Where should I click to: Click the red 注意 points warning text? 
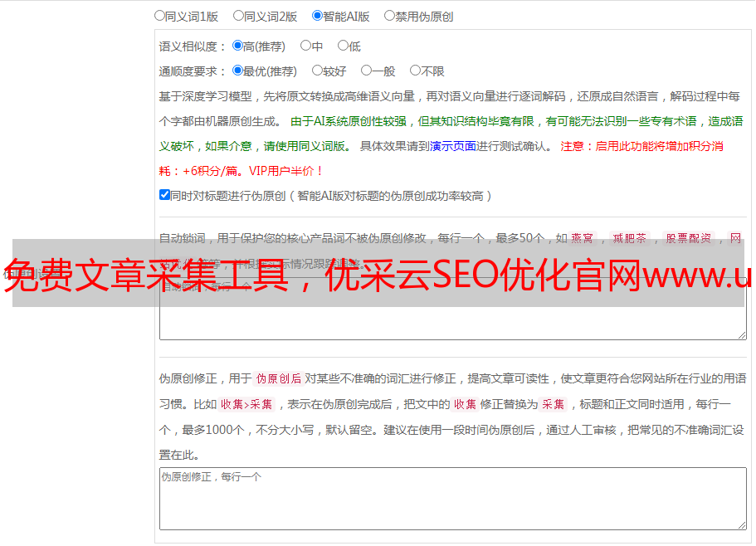coord(441,158)
